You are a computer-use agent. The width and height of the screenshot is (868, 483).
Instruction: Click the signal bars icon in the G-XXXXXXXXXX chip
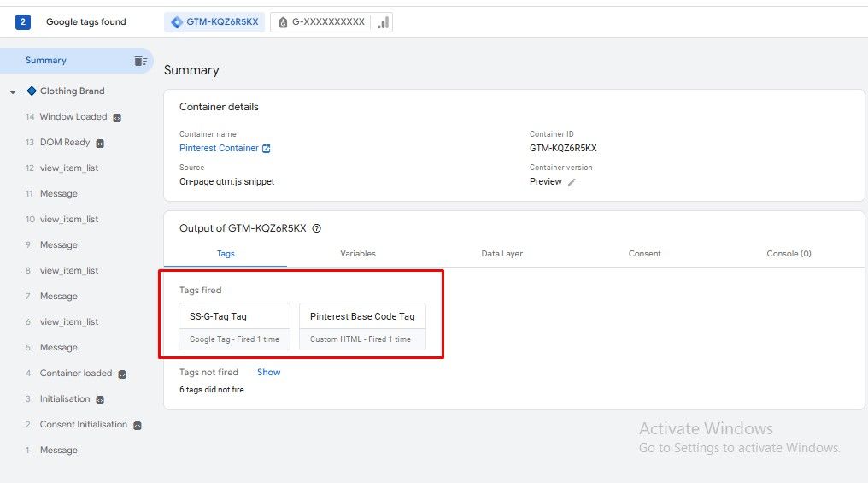[382, 22]
